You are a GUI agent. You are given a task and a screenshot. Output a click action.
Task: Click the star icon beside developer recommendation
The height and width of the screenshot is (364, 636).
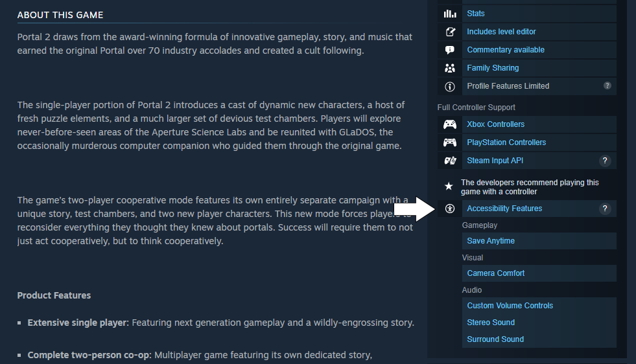pyautogui.click(x=449, y=187)
